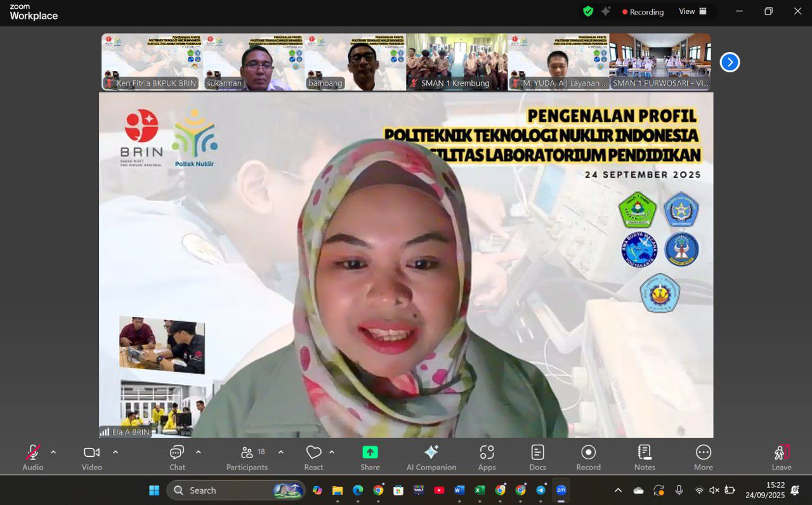Toggle the Video camera
The image size is (812, 505).
pyautogui.click(x=92, y=457)
